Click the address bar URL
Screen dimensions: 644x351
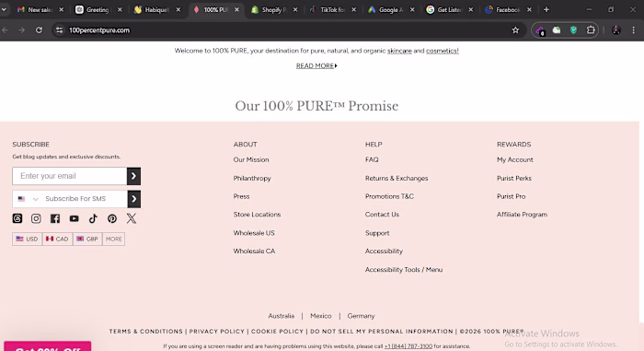(99, 30)
